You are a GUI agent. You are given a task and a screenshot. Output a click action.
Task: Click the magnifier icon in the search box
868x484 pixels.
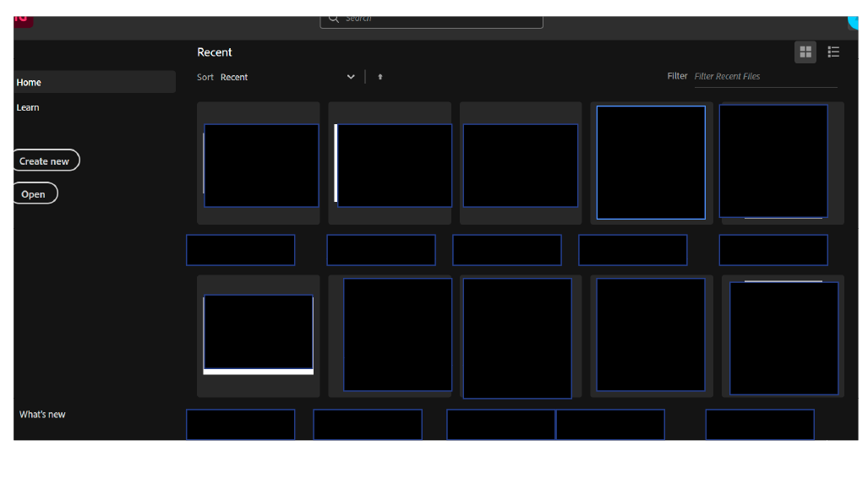click(333, 19)
